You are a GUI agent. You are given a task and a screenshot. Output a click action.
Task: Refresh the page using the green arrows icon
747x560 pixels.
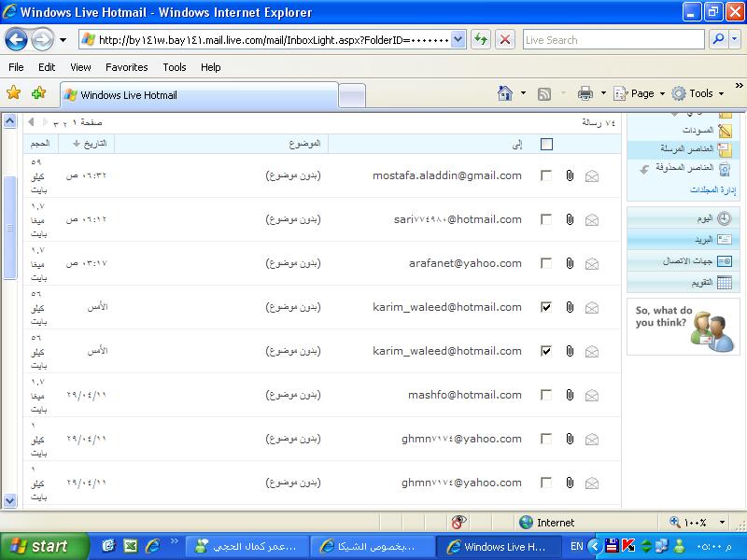click(x=481, y=39)
